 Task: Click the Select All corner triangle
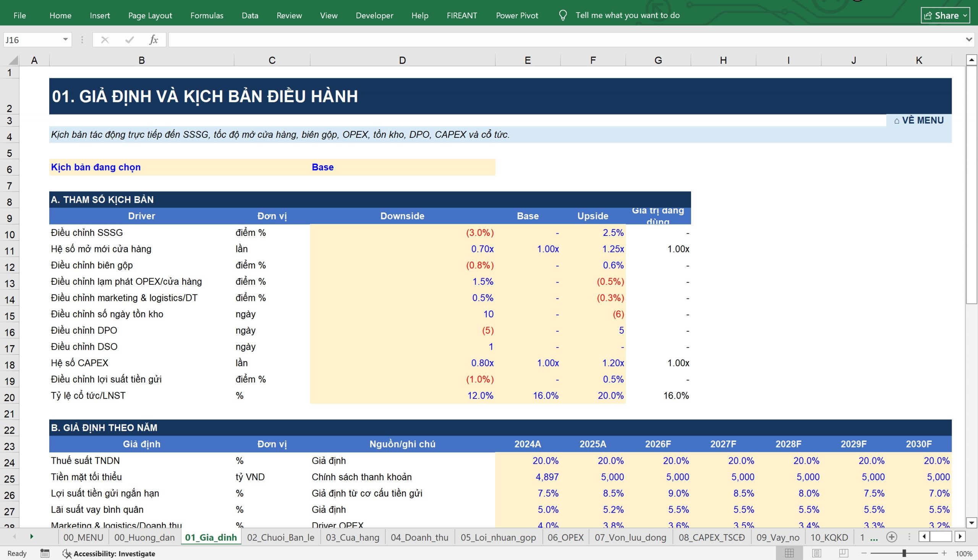pos(13,60)
